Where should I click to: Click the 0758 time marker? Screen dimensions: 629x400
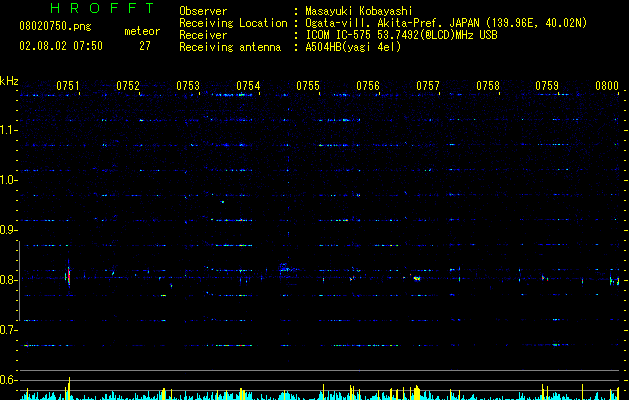click(x=488, y=86)
